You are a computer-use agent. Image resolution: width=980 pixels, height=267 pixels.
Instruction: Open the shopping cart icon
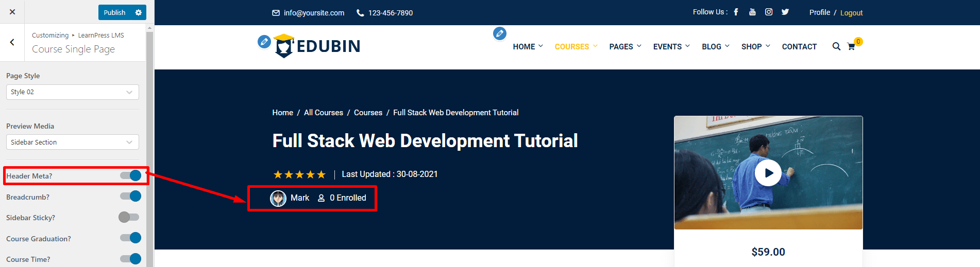[x=851, y=46]
